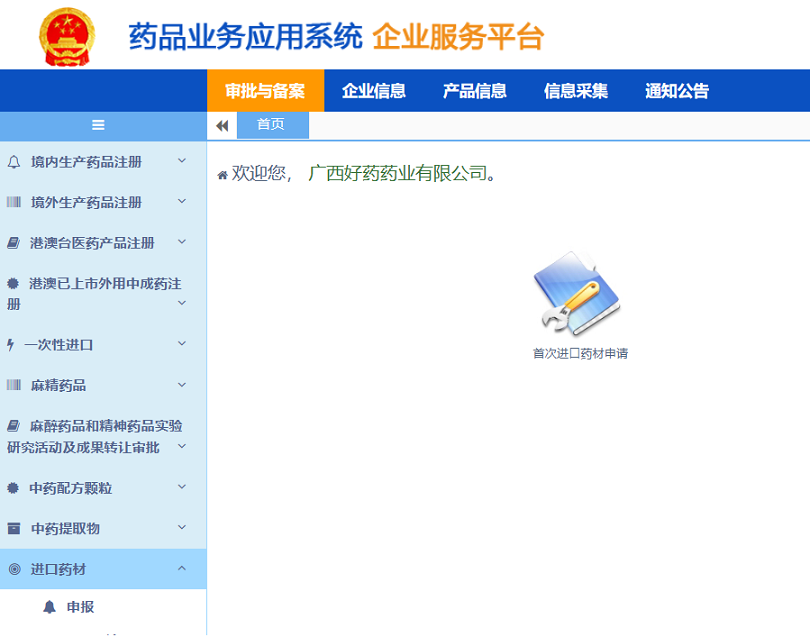Click the 首次进口药材申请 caption link
The image size is (810, 637).
click(x=580, y=354)
